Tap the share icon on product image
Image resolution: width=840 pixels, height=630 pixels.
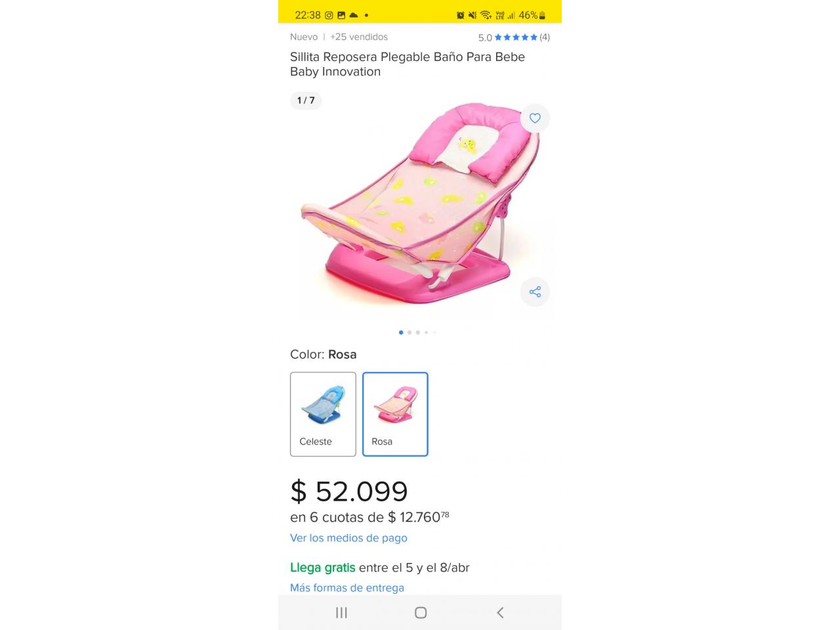[x=535, y=291]
